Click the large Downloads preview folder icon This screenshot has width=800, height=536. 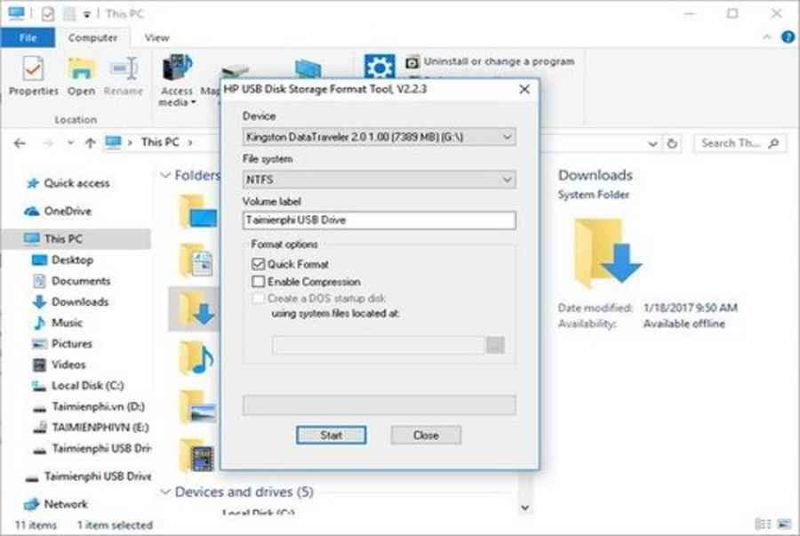pos(607,252)
